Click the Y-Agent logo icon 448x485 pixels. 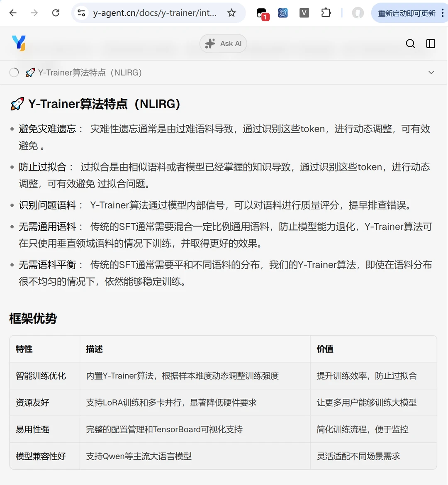tap(19, 43)
